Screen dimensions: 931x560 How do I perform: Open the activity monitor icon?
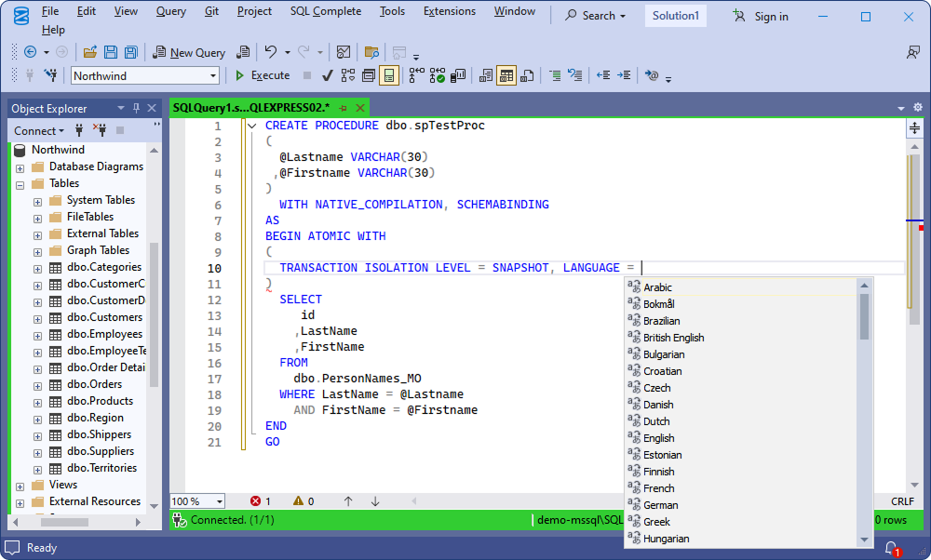pos(344,52)
